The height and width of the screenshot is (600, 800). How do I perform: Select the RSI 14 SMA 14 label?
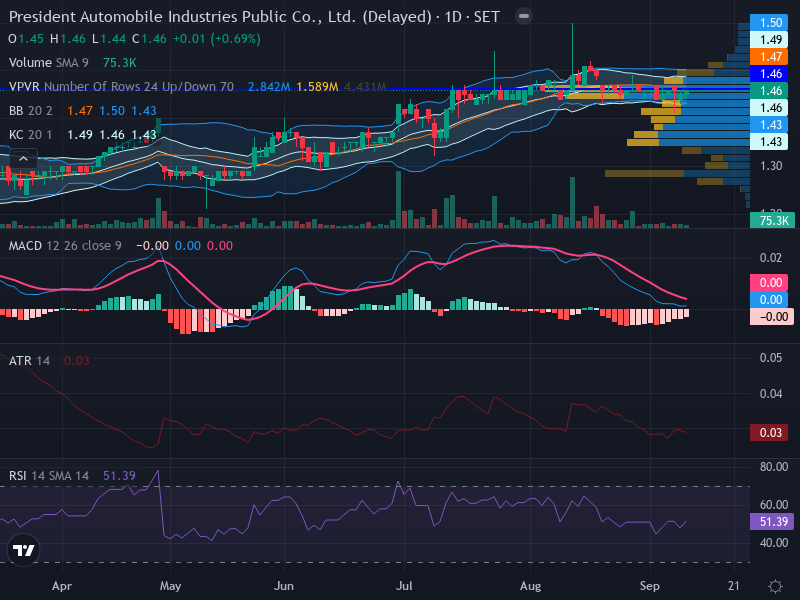[x=49, y=476]
